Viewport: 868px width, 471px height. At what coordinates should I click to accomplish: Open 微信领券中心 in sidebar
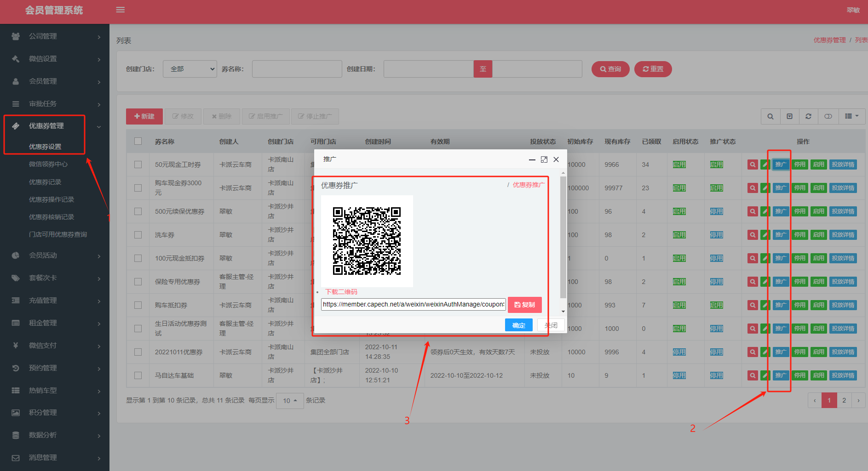click(x=48, y=164)
